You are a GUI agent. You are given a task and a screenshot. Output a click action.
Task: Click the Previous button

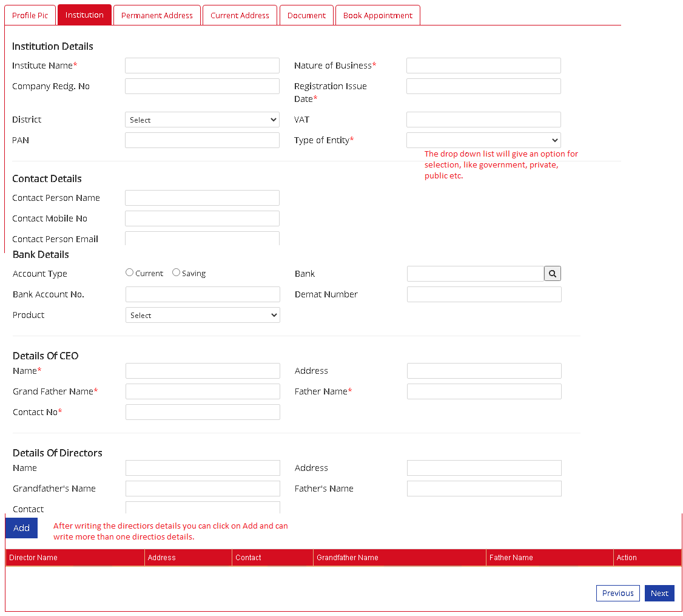pos(617,594)
